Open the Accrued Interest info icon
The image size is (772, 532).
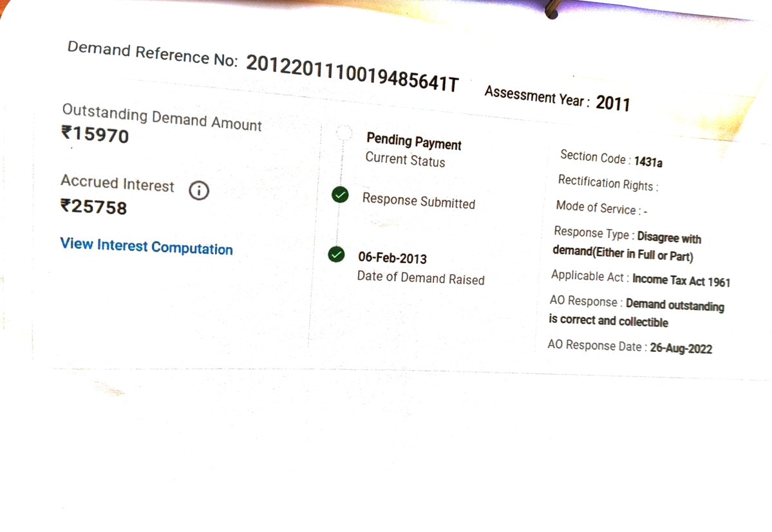199,190
